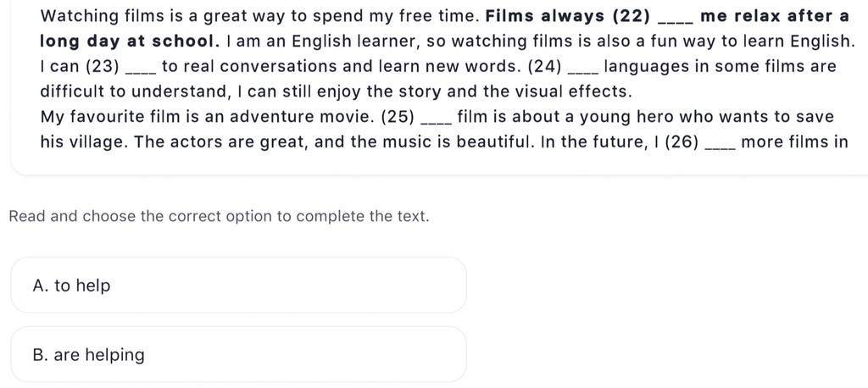Image resolution: width=868 pixels, height=388 pixels.
Task: Click the bold words "me relax after a"
Action: click(775, 17)
